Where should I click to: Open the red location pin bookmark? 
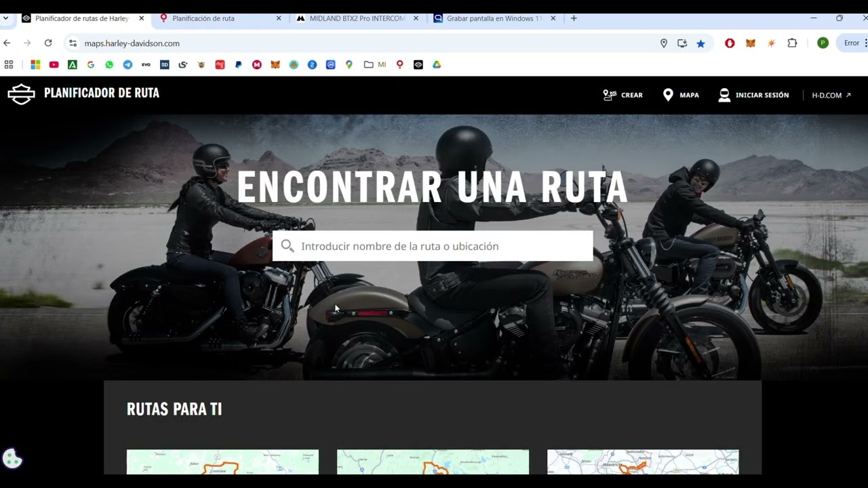coord(400,64)
